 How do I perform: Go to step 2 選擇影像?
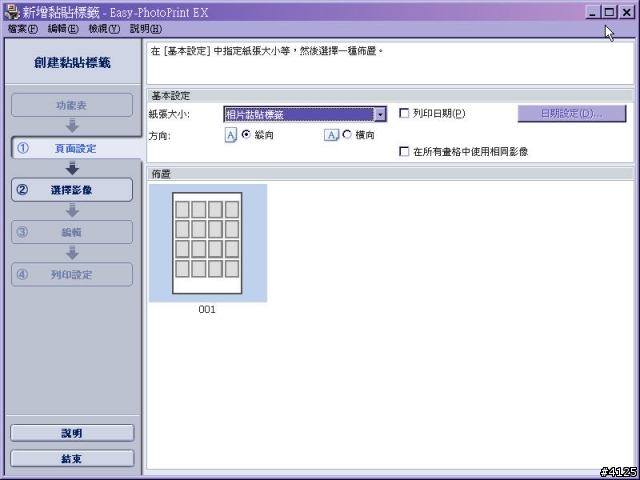(x=72, y=190)
